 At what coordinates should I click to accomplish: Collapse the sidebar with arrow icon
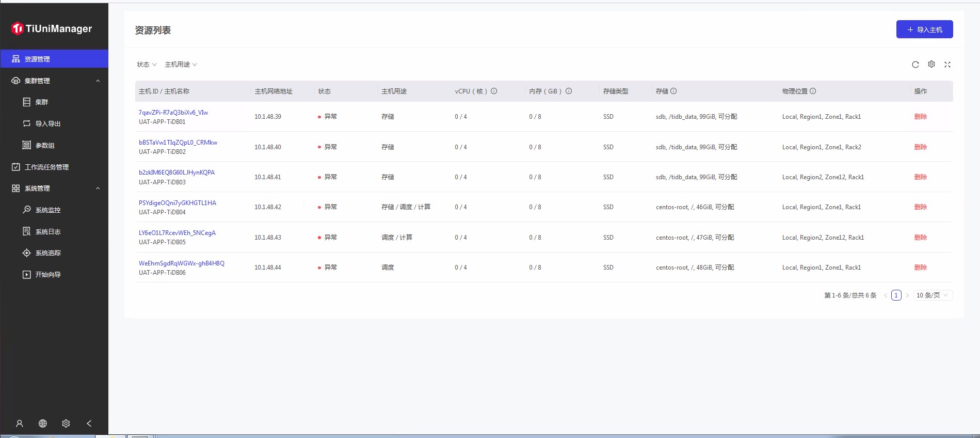[89, 424]
